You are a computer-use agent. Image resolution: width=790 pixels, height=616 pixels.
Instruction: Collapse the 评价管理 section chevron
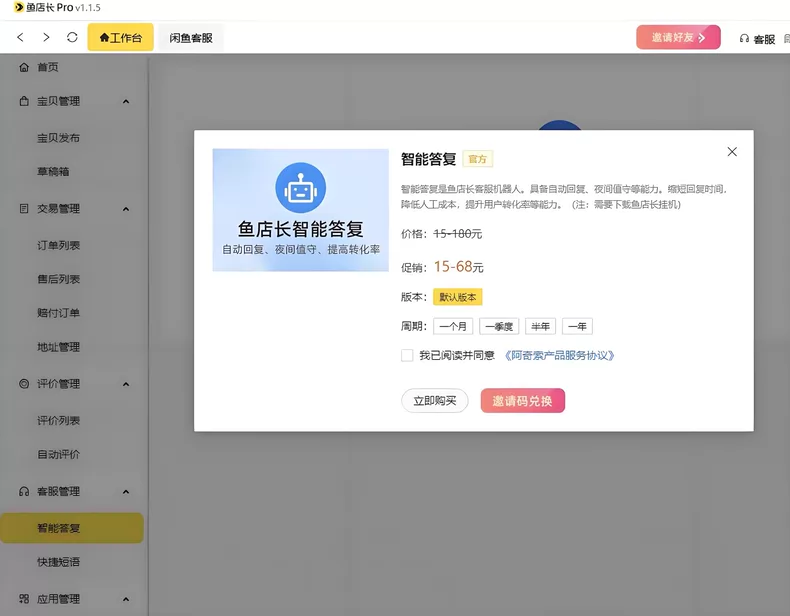click(126, 384)
